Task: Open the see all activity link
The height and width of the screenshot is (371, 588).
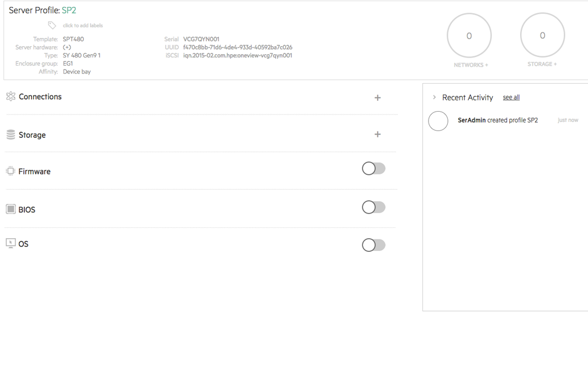Action: (511, 97)
